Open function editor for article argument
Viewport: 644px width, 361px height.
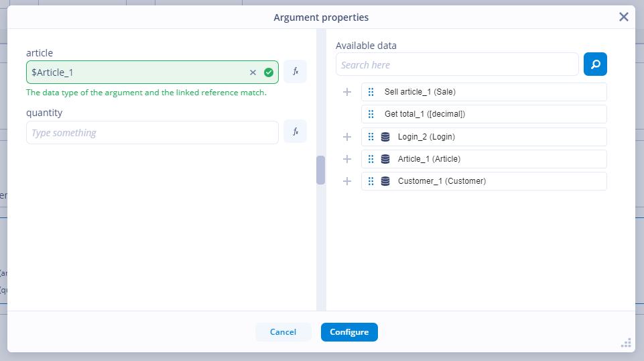(x=295, y=72)
